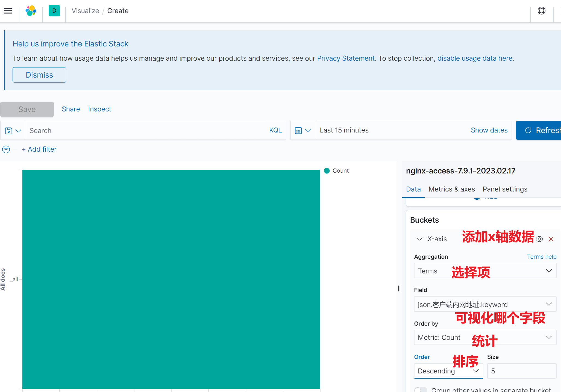Image resolution: width=561 pixels, height=392 pixels.
Task: Collapse the X-axis bucket section
Action: [419, 239]
